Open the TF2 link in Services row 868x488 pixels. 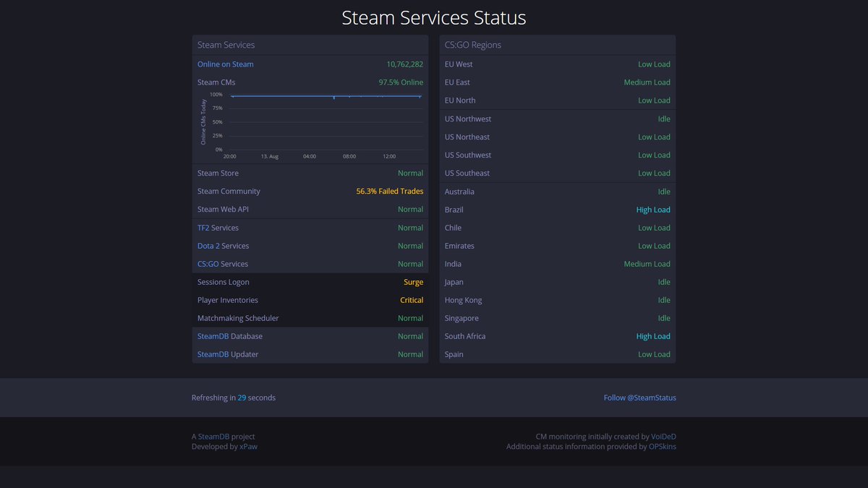coord(203,228)
